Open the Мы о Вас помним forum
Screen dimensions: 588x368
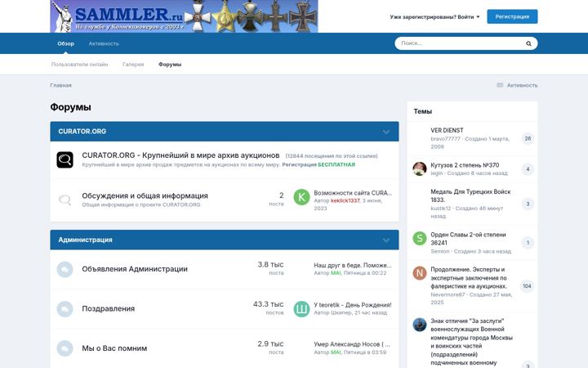114,348
